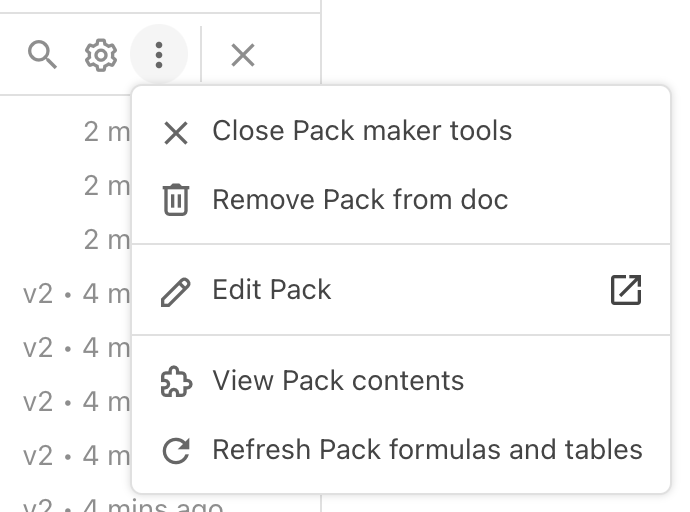Open "View Pack contents"

tap(338, 381)
